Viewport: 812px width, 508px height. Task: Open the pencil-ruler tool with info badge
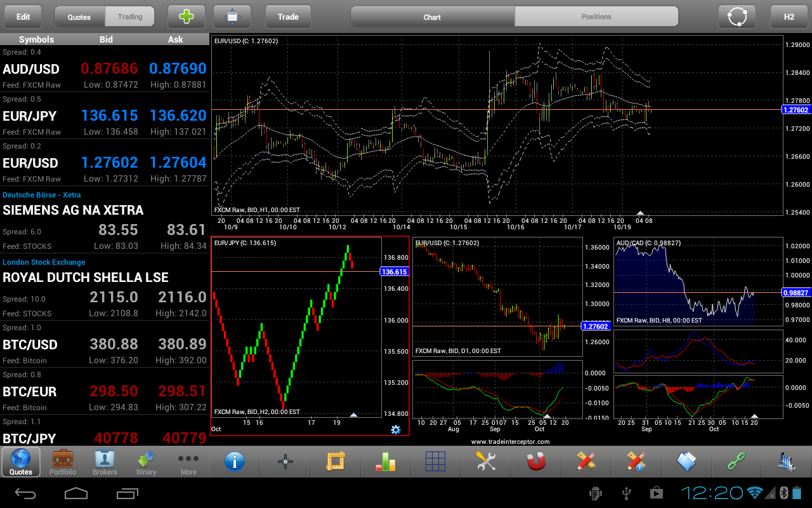point(636,462)
